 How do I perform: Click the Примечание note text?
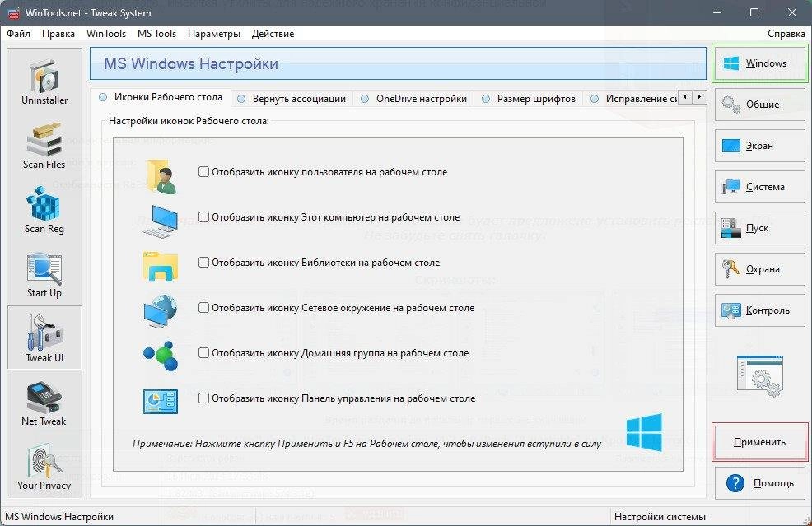(x=366, y=443)
